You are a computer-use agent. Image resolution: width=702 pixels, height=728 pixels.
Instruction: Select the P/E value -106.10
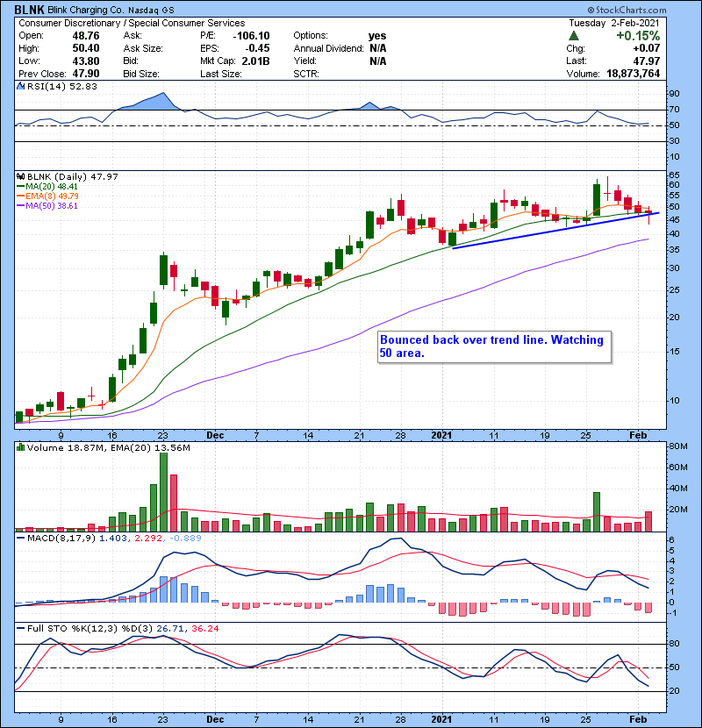pos(251,36)
